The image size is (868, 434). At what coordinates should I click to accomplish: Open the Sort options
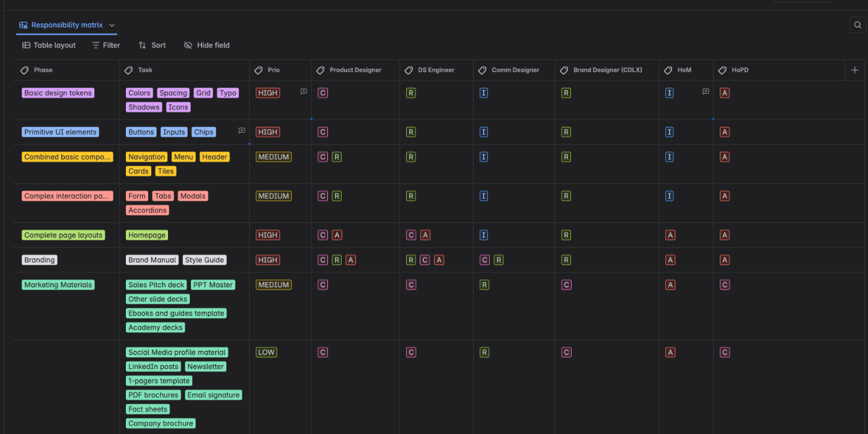point(152,45)
